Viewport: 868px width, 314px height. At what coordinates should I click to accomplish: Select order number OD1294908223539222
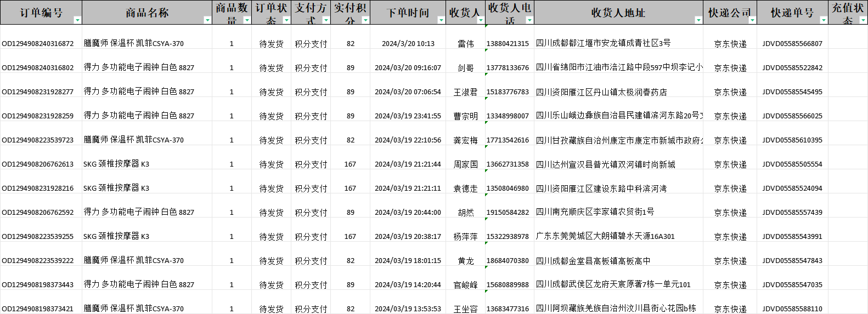pos(38,261)
